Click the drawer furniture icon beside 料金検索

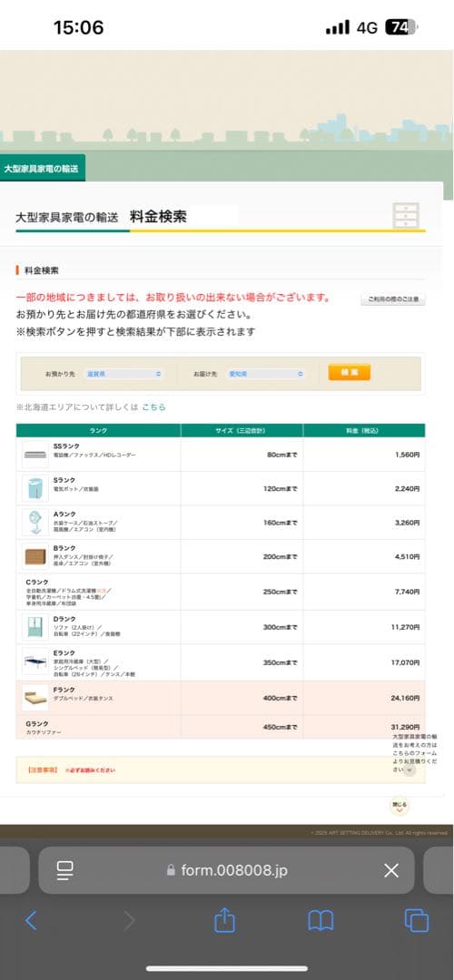pos(407,215)
